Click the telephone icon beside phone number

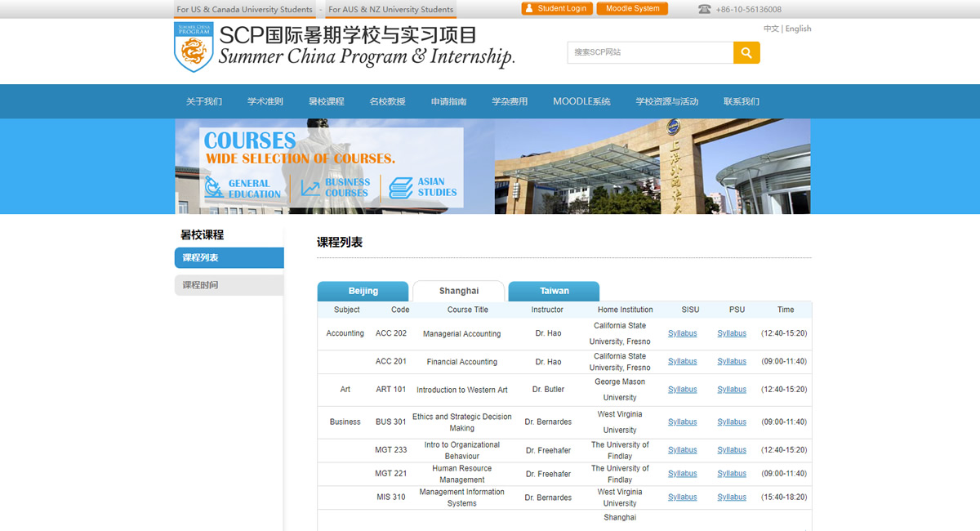pyautogui.click(x=704, y=10)
